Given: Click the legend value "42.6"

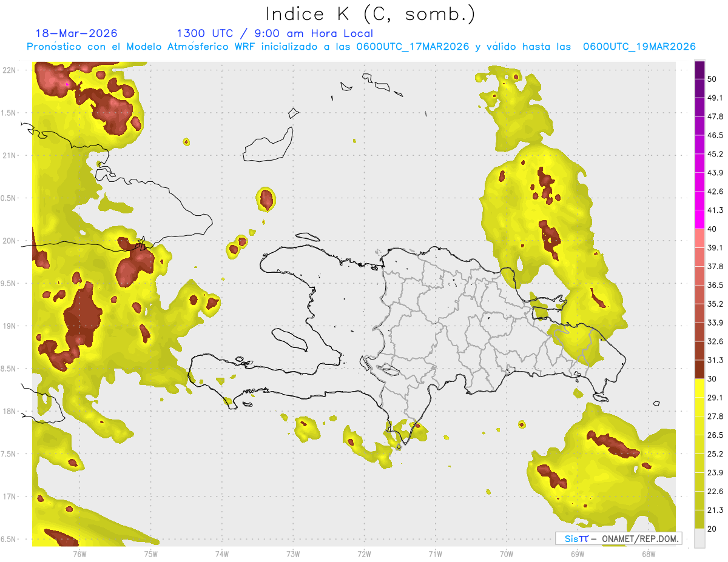Looking at the screenshot, I should (715, 192).
